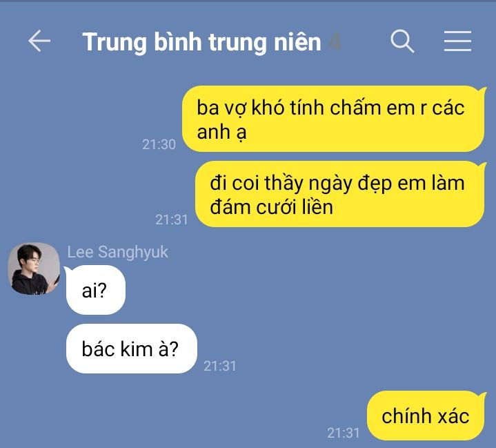Tap the member count 4 beside the title
This screenshot has width=496, height=448.
(335, 42)
